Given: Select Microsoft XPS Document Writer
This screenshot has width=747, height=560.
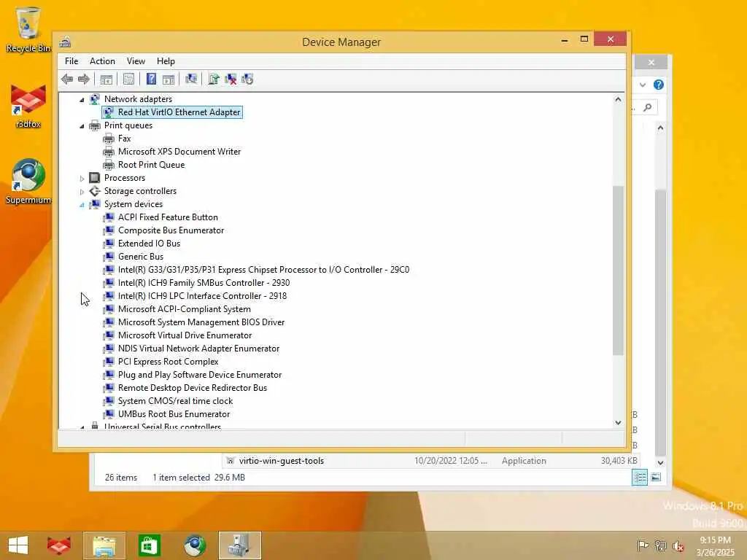Looking at the screenshot, I should pos(179,152).
